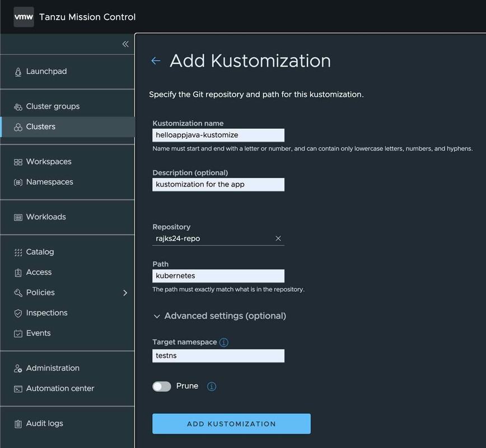The image size is (486, 448).
Task: Click the Workspaces grid icon
Action: [x=18, y=162]
